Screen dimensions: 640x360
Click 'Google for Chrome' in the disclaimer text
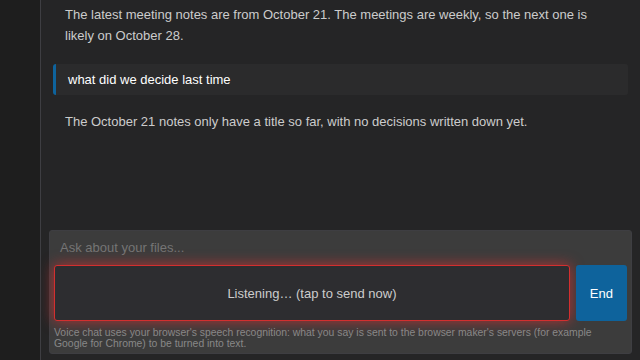100,344
